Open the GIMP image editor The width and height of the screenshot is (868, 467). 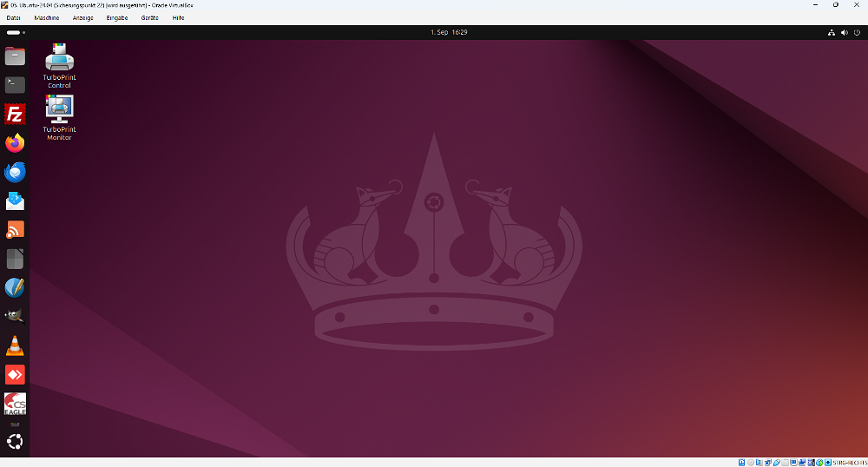coord(15,317)
